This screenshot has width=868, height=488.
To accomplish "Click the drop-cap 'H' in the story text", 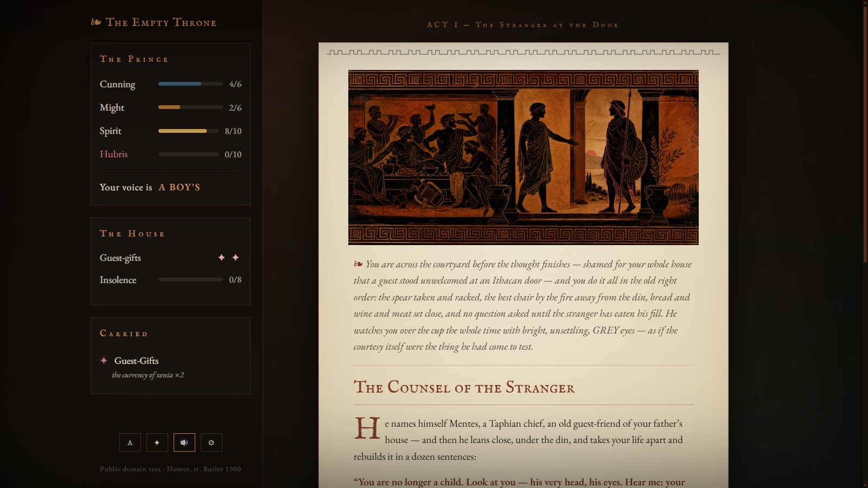I will 367,428.
